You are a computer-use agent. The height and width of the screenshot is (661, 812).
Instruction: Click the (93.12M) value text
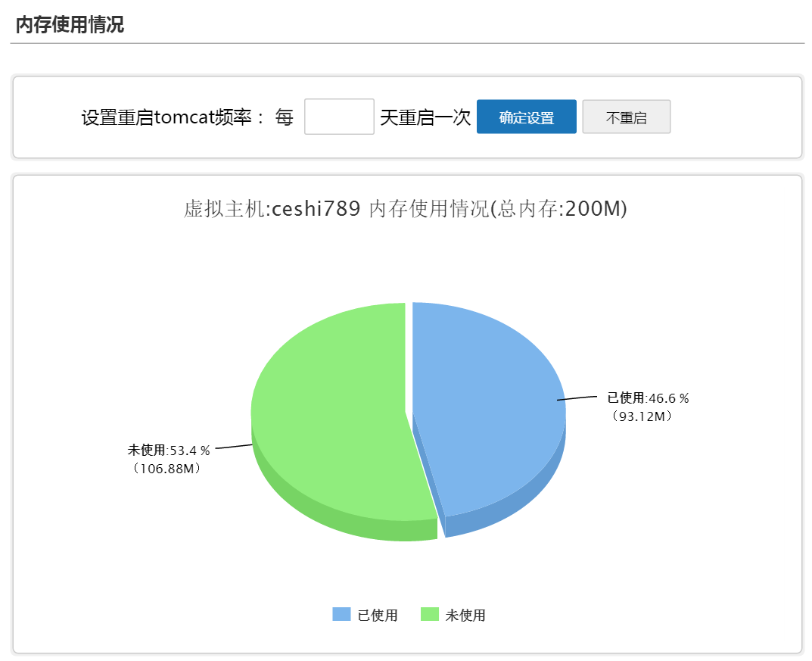point(642,416)
